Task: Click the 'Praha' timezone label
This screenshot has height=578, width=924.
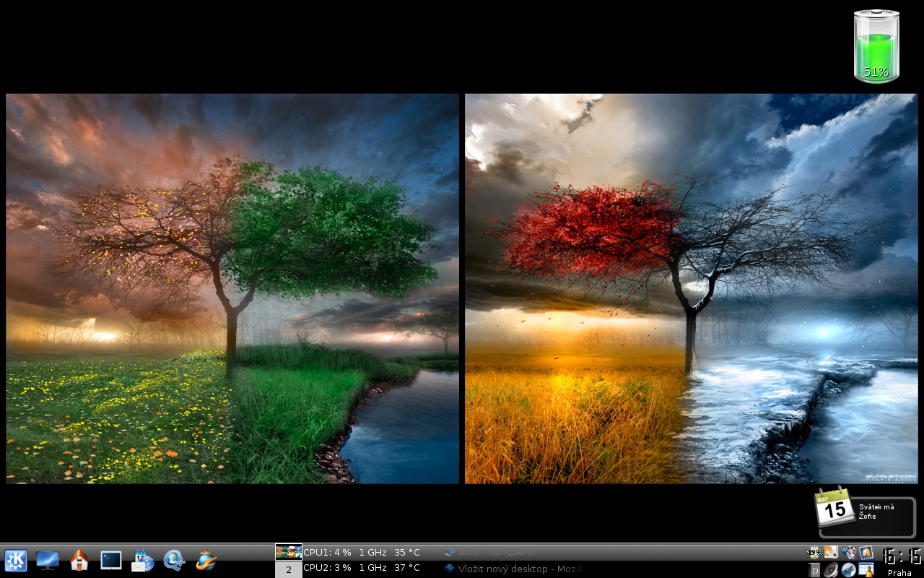Action: 899,573
